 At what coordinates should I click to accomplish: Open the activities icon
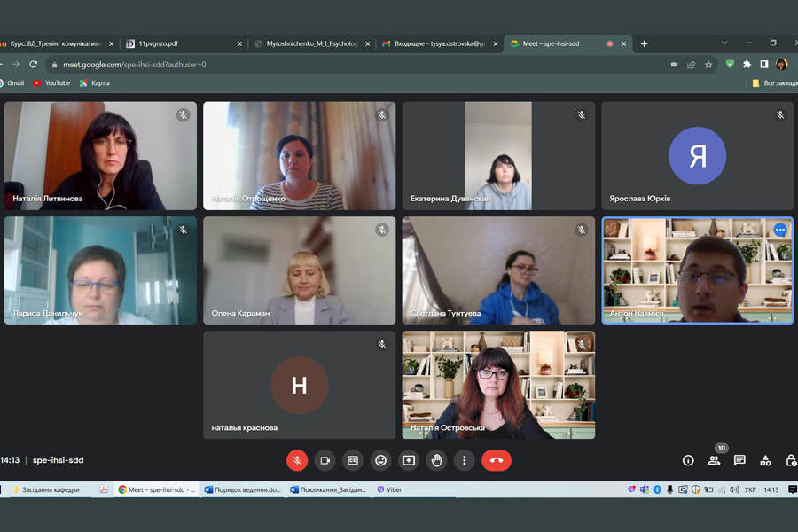point(765,460)
